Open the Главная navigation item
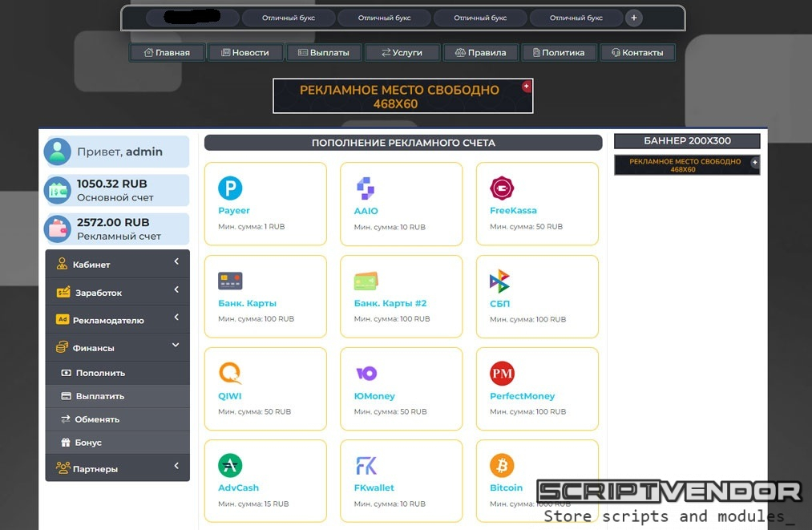 click(167, 52)
